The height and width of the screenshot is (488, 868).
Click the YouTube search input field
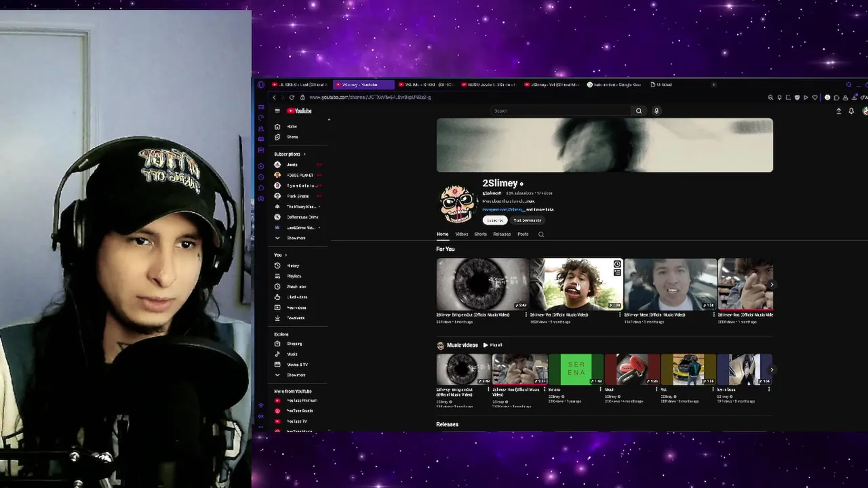[561, 111]
